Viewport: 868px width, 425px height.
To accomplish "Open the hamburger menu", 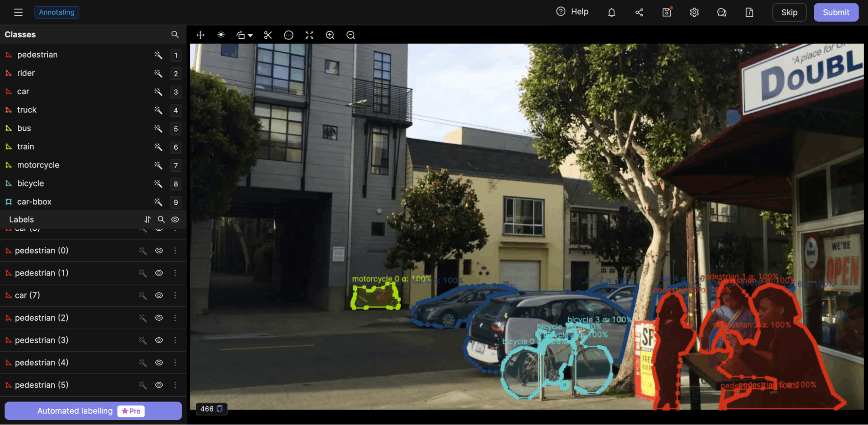I will click(x=18, y=12).
